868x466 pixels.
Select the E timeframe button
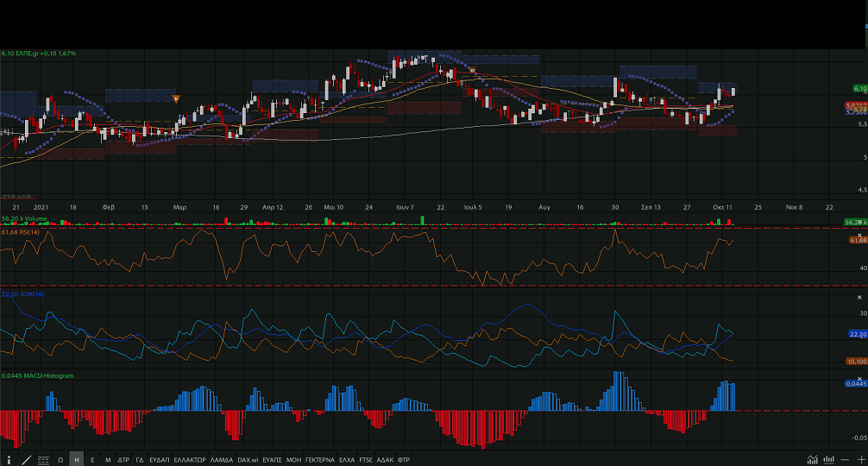tap(92, 460)
